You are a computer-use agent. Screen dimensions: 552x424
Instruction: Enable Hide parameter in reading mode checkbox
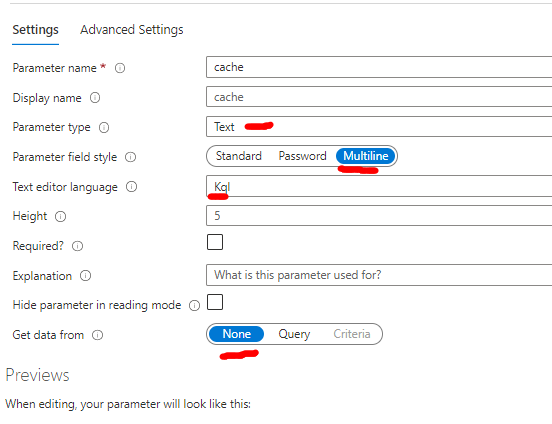coord(215,302)
